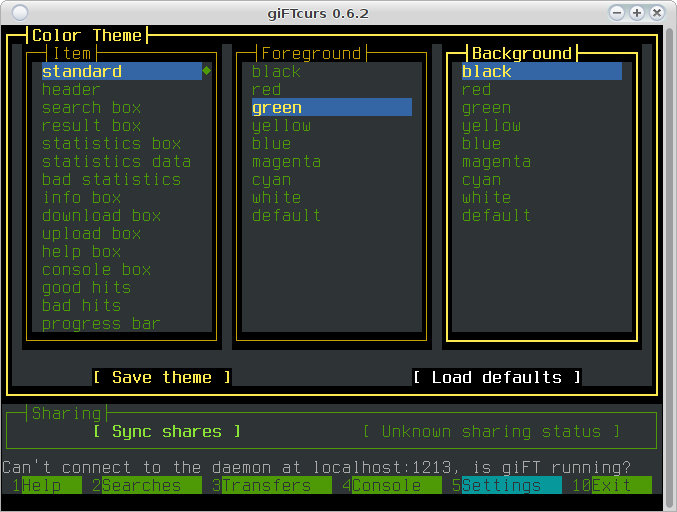Choose 'result box' item
Screen dimensions: 677x512
click(x=92, y=126)
